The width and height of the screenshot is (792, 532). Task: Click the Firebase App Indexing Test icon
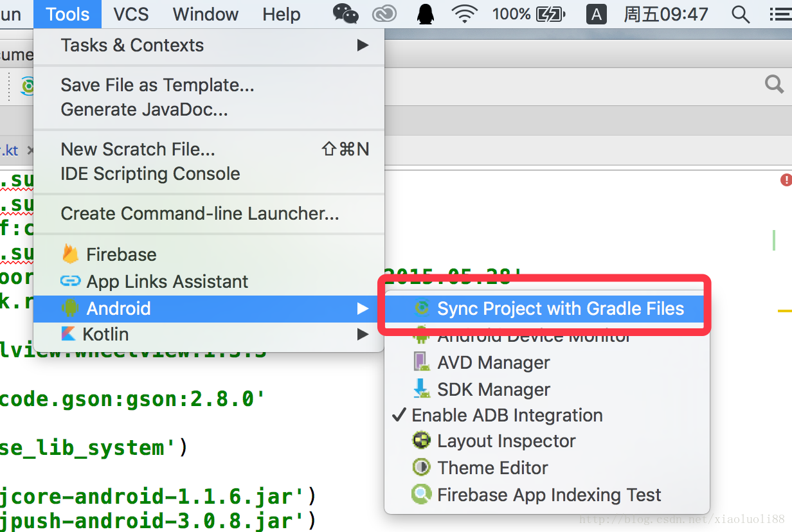click(x=421, y=494)
